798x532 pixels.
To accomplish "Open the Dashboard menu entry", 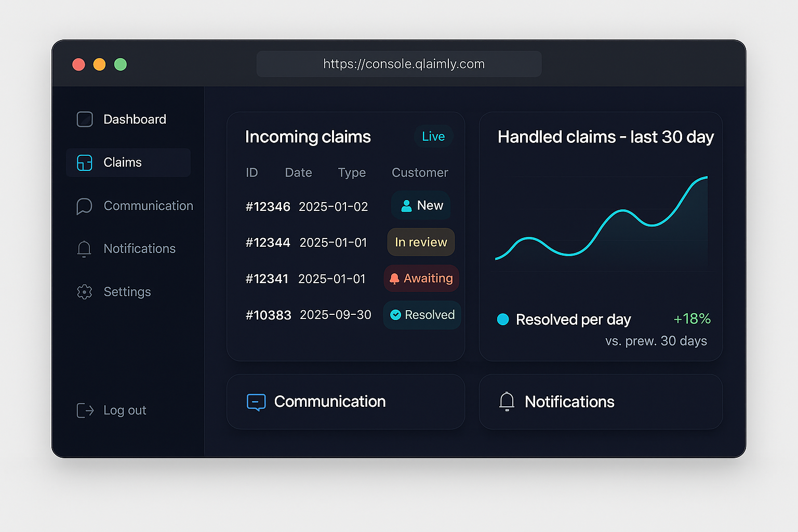I will [135, 119].
